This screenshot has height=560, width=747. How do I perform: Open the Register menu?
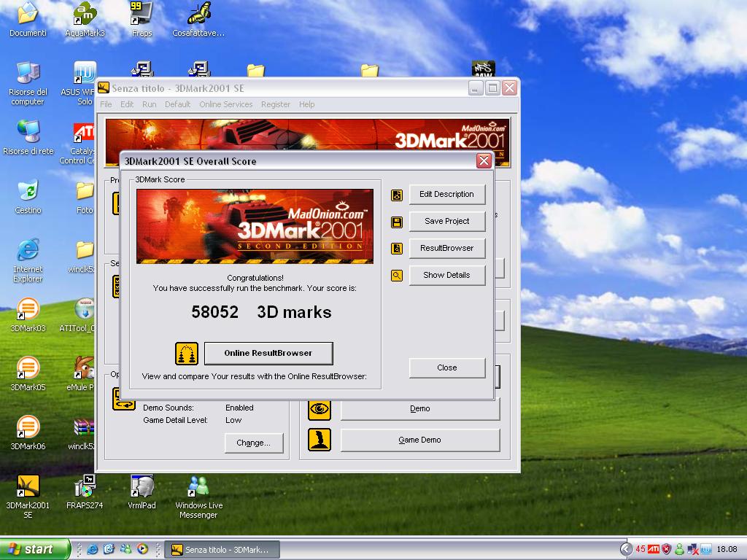(275, 104)
